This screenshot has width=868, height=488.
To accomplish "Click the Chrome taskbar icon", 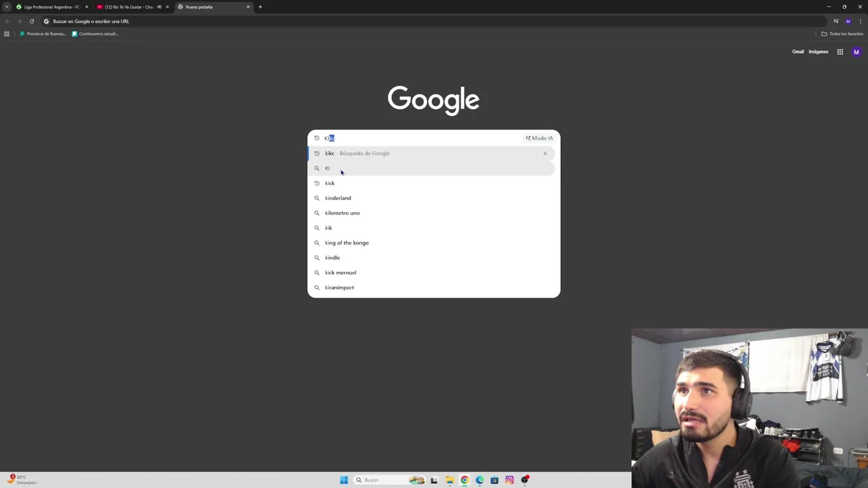I will 465,480.
